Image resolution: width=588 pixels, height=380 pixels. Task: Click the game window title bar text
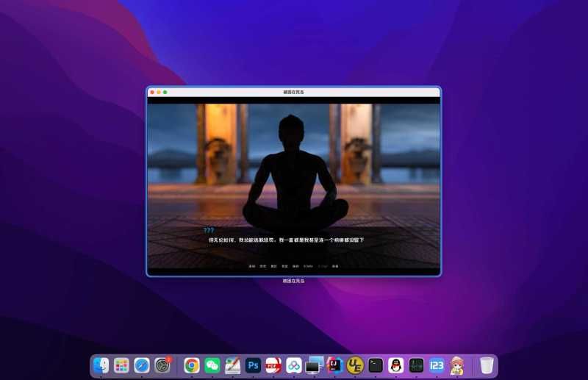tap(293, 92)
